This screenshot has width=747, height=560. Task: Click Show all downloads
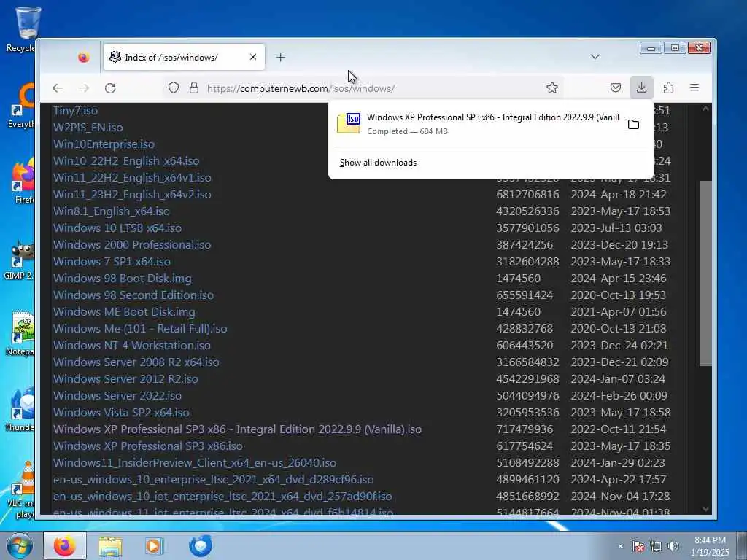coord(379,163)
